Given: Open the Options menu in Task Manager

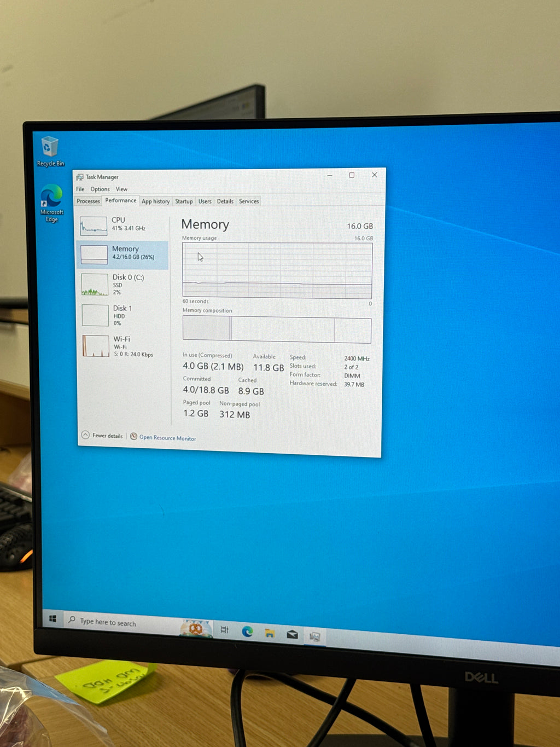Looking at the screenshot, I should (100, 189).
